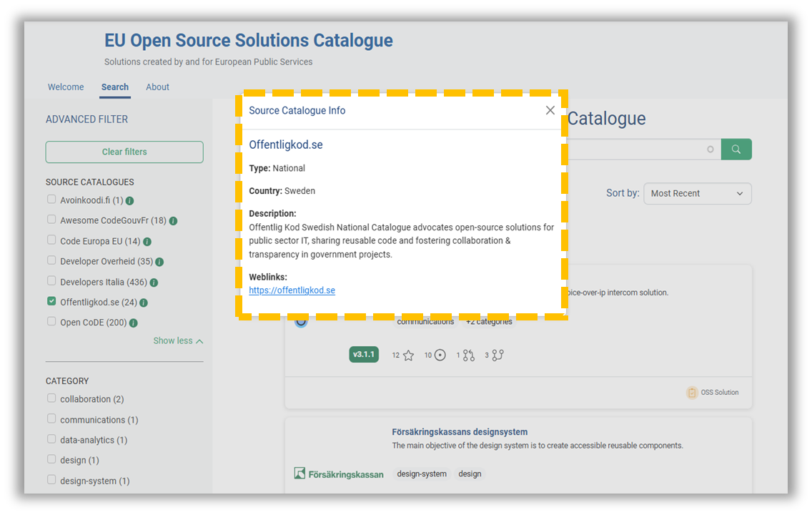812x515 pixels.
Task: Click the Offentligkod.se heading in dialog
Action: (x=286, y=144)
